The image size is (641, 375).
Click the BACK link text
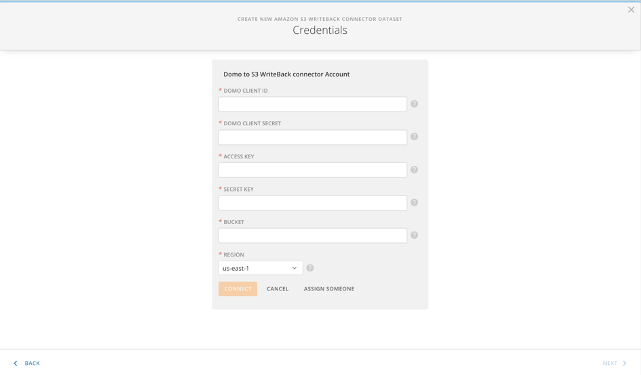(x=32, y=363)
